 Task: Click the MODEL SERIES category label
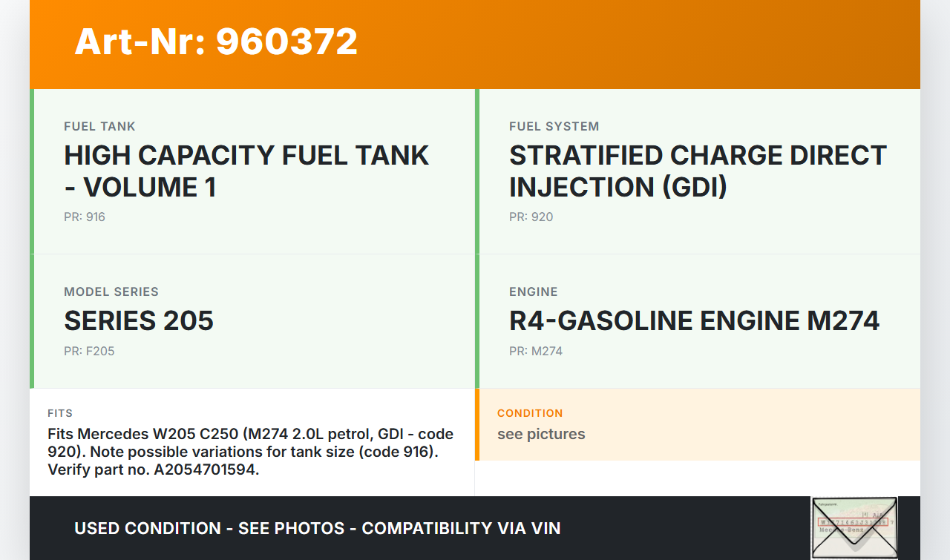(x=111, y=292)
